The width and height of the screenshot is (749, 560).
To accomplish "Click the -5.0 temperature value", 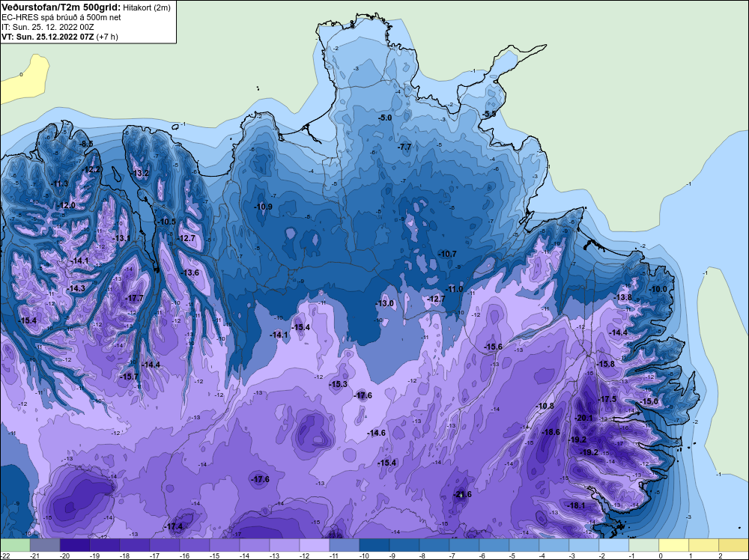I will pos(385,118).
